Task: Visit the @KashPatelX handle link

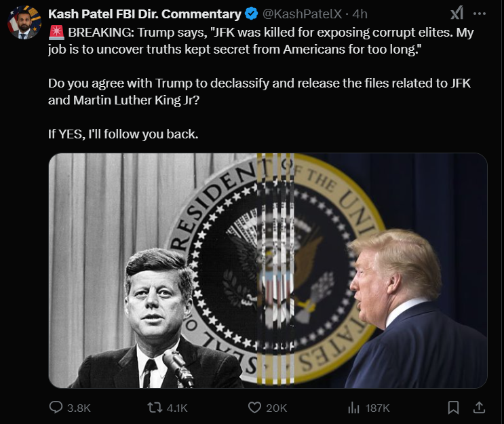Action: [302, 14]
